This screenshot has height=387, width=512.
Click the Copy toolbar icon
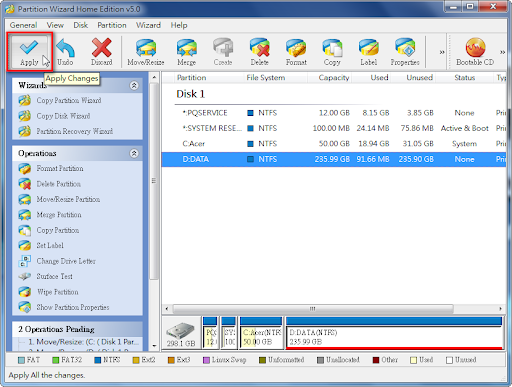(x=332, y=51)
